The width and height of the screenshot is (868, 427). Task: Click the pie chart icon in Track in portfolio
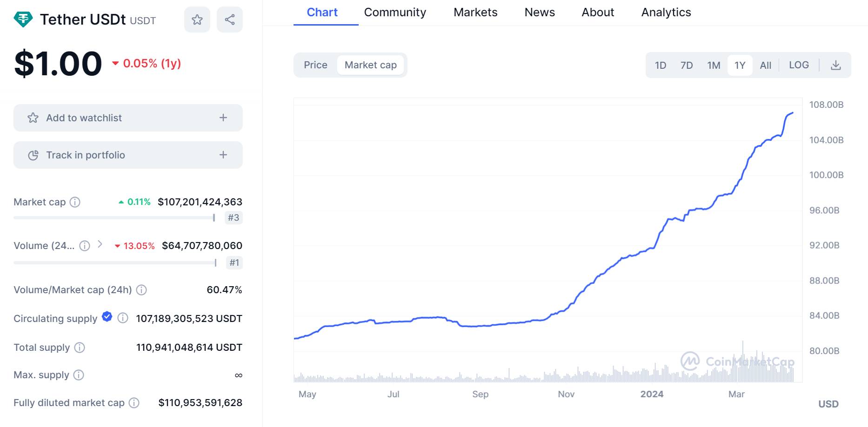33,155
